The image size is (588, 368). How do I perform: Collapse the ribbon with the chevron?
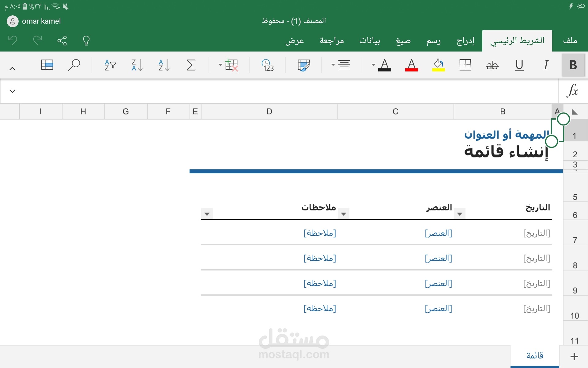pos(12,69)
